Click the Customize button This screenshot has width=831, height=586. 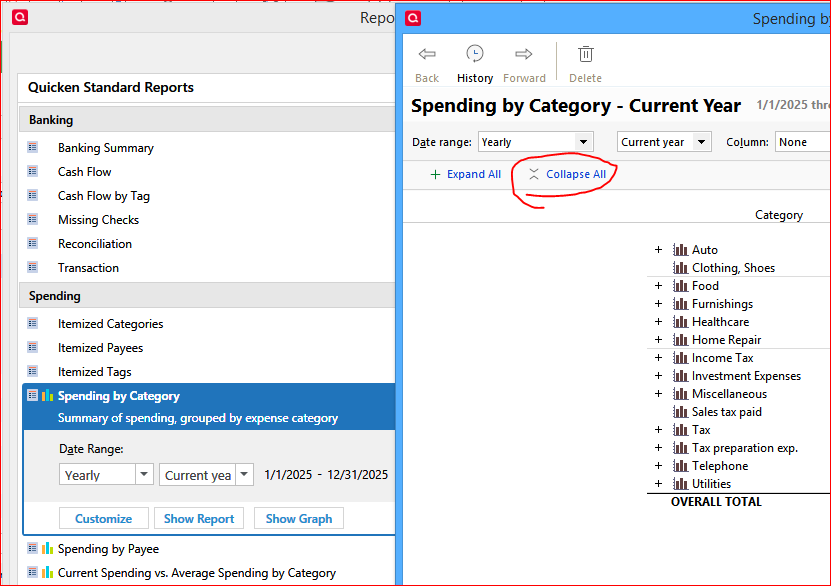(103, 518)
